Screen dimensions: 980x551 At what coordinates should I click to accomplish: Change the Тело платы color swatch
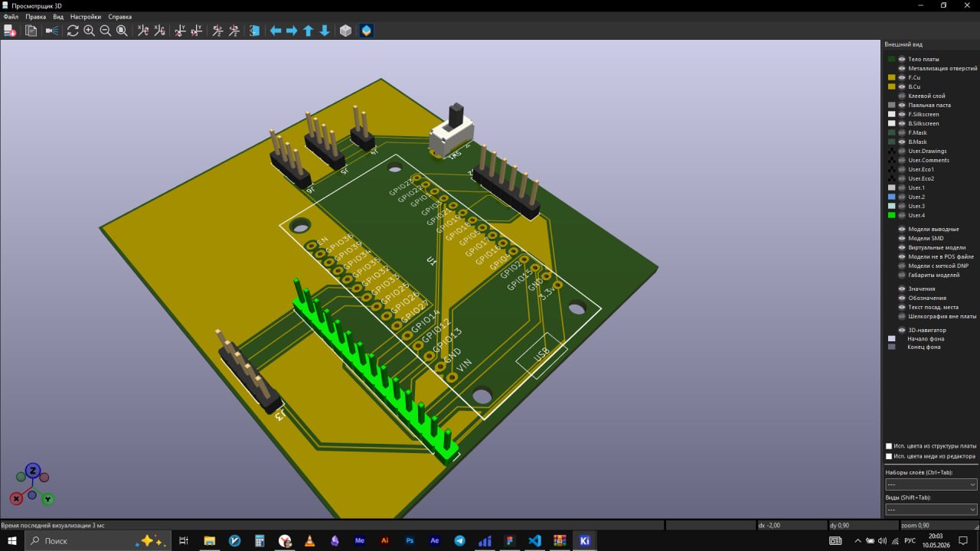(891, 59)
